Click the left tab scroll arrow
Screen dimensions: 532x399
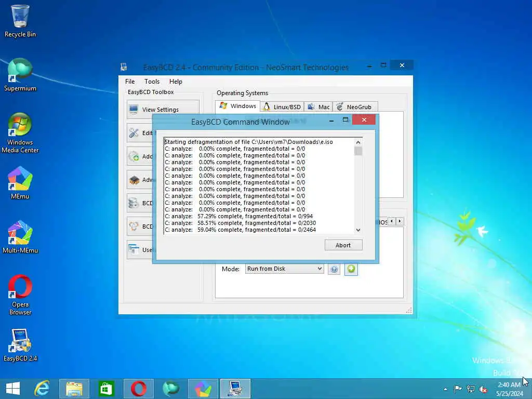click(x=392, y=221)
